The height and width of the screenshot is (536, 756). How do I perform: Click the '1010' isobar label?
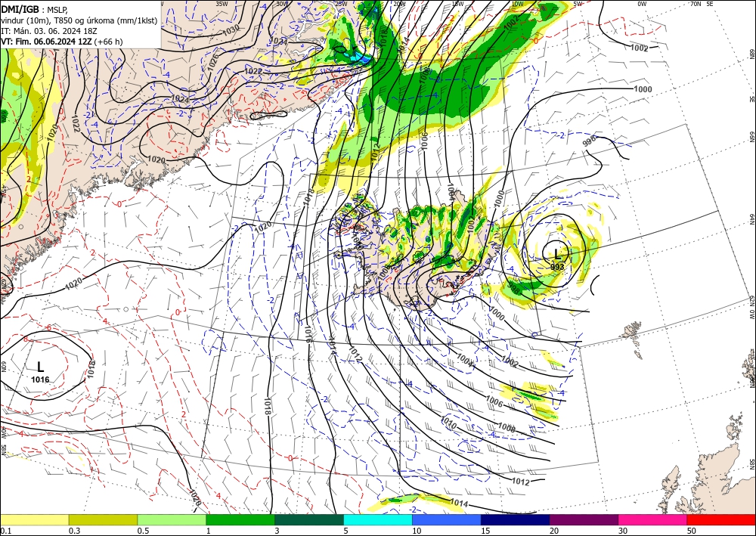(x=448, y=423)
